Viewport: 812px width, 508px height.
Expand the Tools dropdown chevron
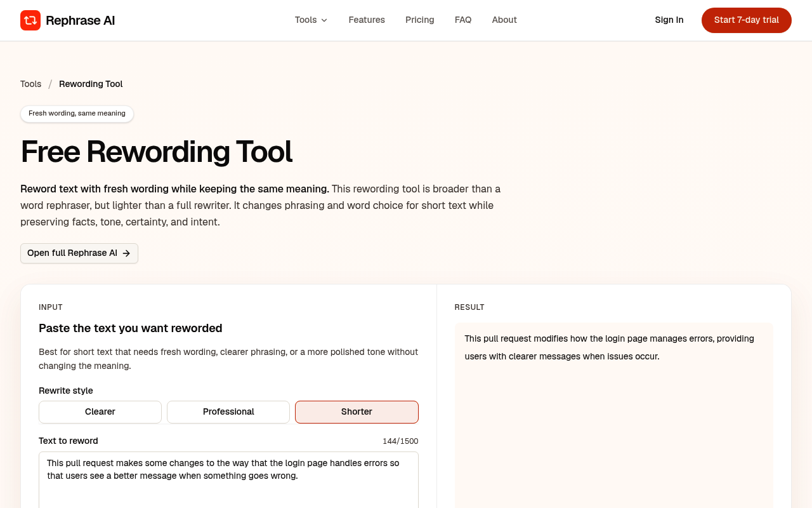click(324, 20)
